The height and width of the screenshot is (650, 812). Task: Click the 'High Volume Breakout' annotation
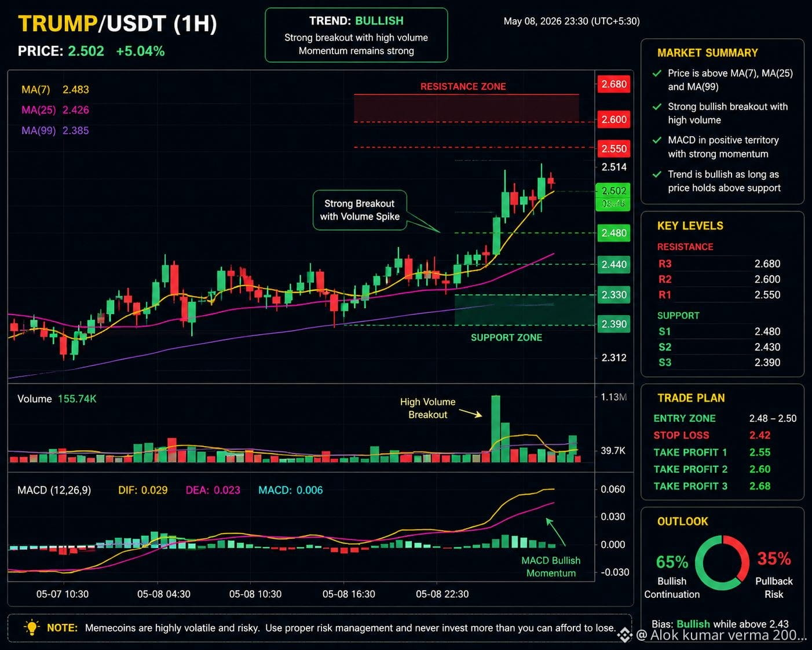coord(427,408)
